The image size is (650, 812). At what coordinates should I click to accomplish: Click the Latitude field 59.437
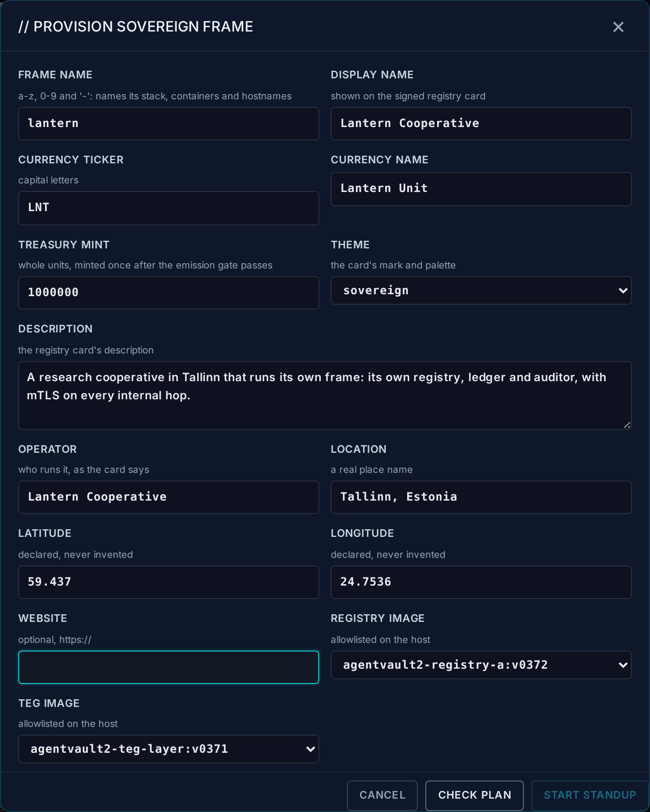pyautogui.click(x=168, y=582)
